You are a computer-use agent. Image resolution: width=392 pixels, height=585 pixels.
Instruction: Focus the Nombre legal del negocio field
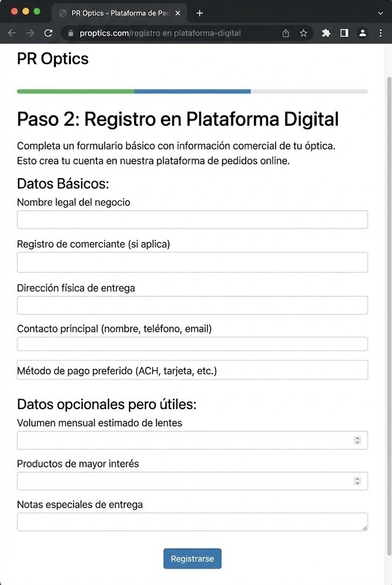tap(192, 219)
